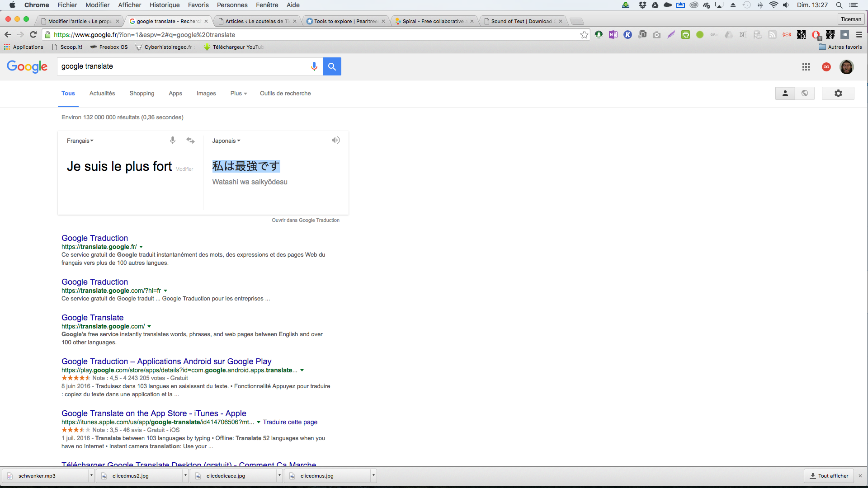Viewport: 868px width, 488px height.
Task: Open the red Google+ notifications circle
Action: pos(826,67)
